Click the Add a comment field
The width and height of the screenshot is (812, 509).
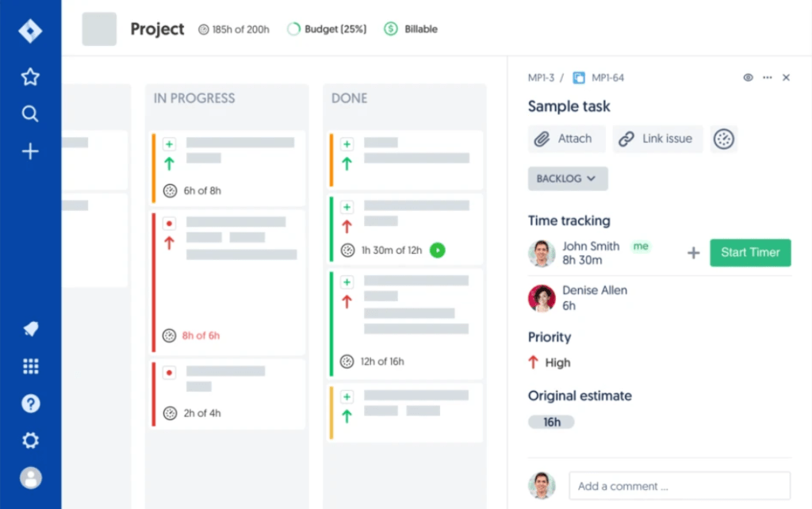(x=679, y=486)
